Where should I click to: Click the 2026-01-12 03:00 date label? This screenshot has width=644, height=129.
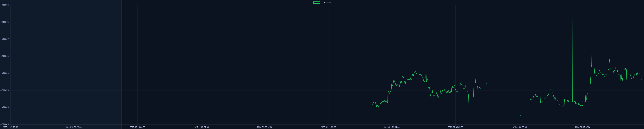tap(328, 127)
